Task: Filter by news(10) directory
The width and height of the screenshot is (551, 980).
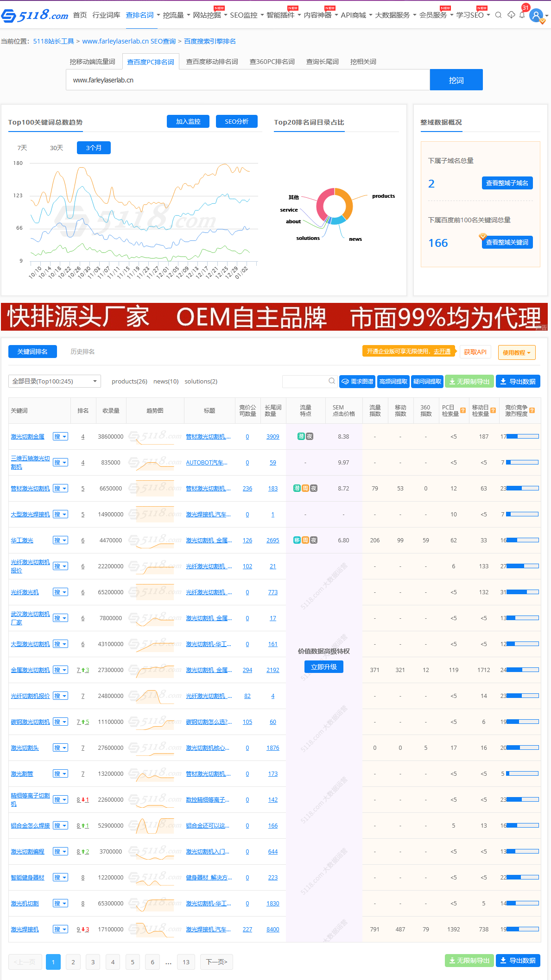Action: pyautogui.click(x=166, y=381)
